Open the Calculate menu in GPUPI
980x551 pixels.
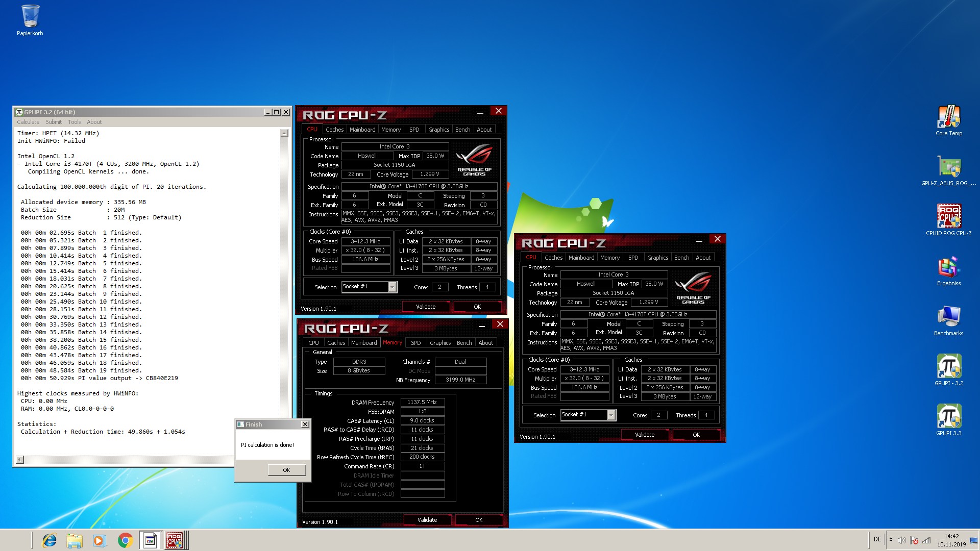(x=28, y=122)
